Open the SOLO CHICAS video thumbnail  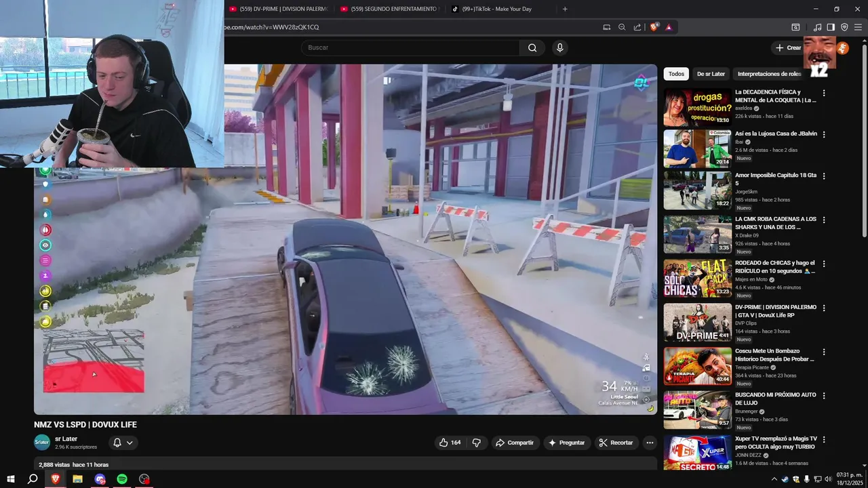[x=697, y=279]
